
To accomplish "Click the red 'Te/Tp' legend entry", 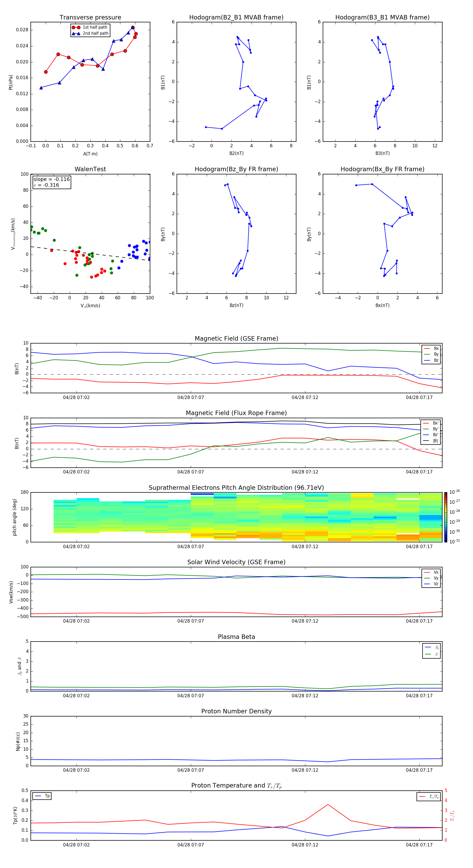I will click(x=429, y=796).
